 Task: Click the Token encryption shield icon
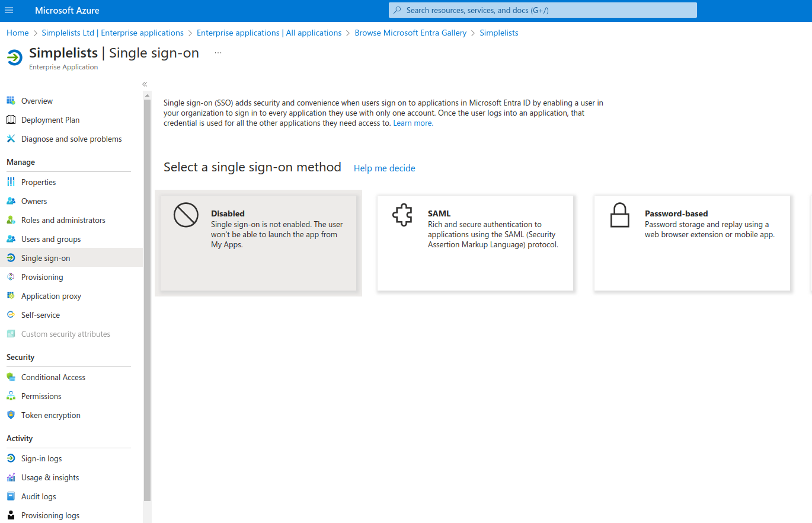[x=11, y=415]
